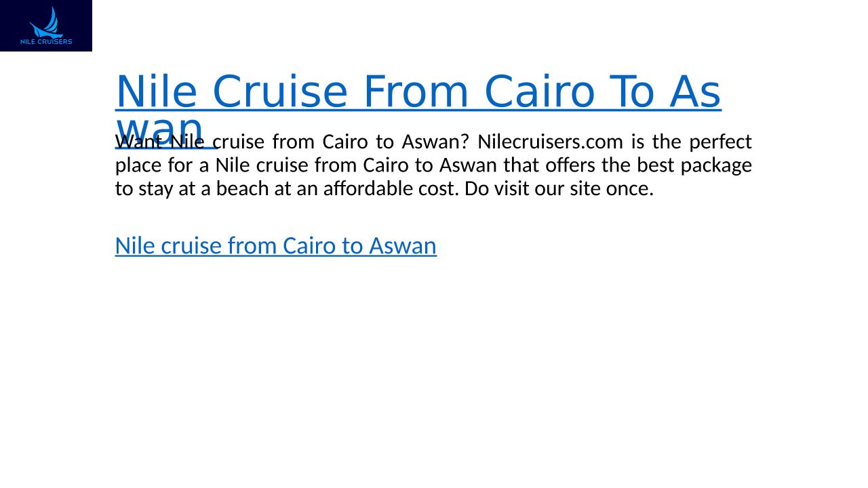Click the sailboat icon in the logo
The width and height of the screenshot is (868, 488).
pyautogui.click(x=47, y=22)
